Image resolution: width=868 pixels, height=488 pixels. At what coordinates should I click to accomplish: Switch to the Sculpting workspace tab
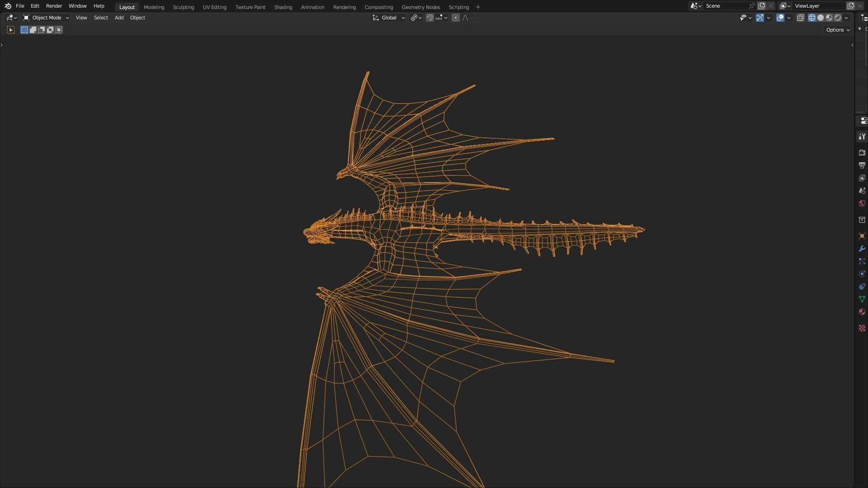point(183,7)
